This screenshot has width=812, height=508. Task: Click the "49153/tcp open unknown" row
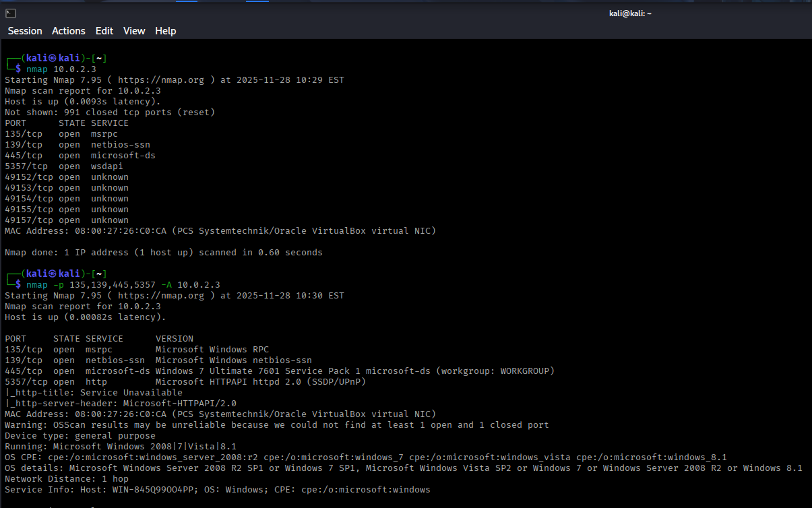(67, 188)
